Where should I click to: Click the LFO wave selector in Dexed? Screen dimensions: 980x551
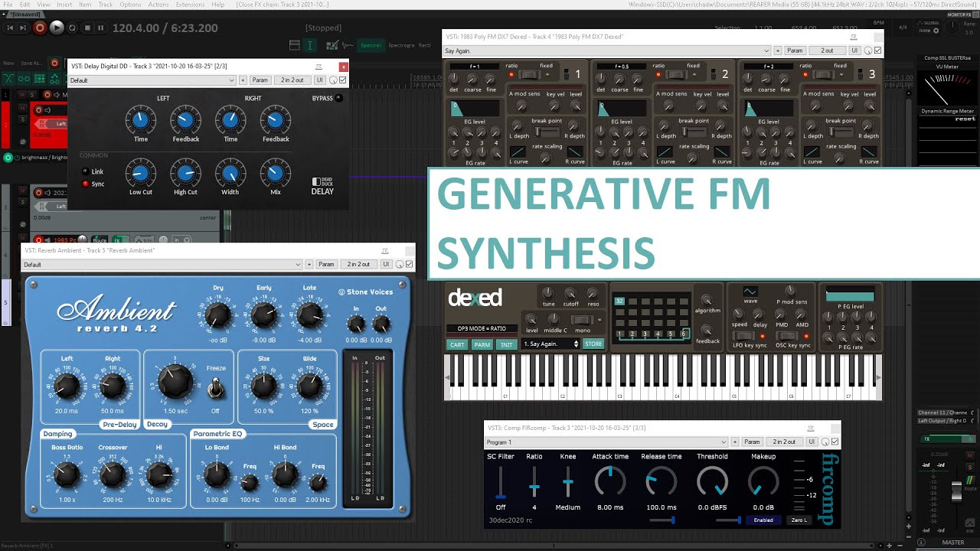[x=750, y=292]
